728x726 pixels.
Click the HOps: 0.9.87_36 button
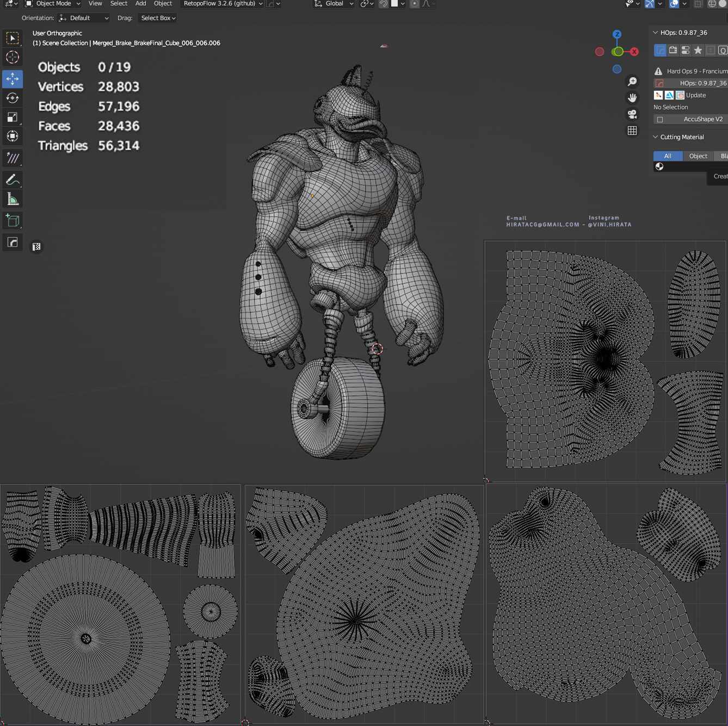click(696, 83)
